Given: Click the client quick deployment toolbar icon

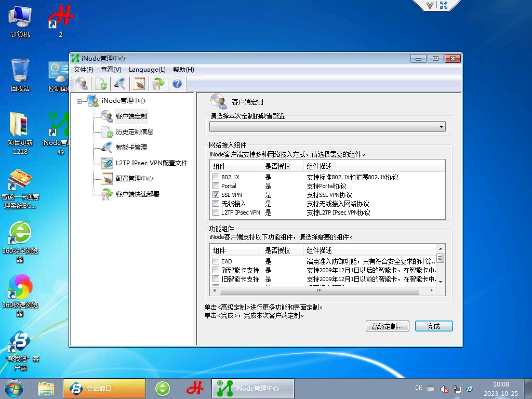Looking at the screenshot, I should (158, 84).
